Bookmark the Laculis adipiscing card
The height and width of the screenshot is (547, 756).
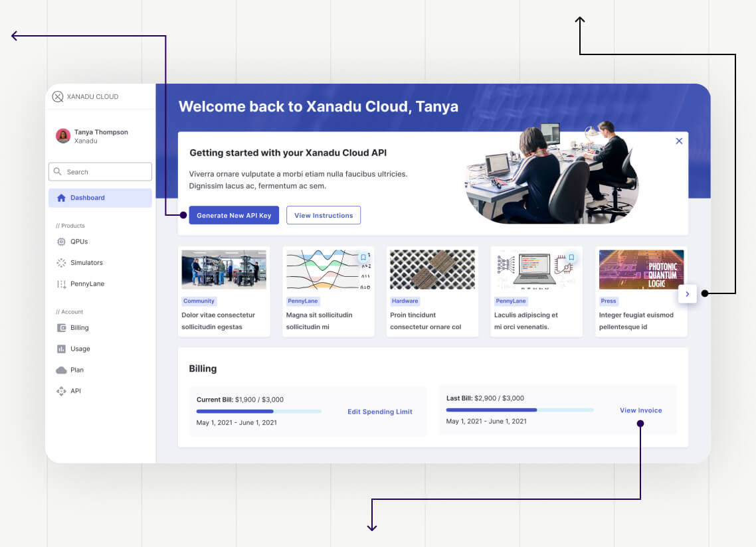(571, 258)
